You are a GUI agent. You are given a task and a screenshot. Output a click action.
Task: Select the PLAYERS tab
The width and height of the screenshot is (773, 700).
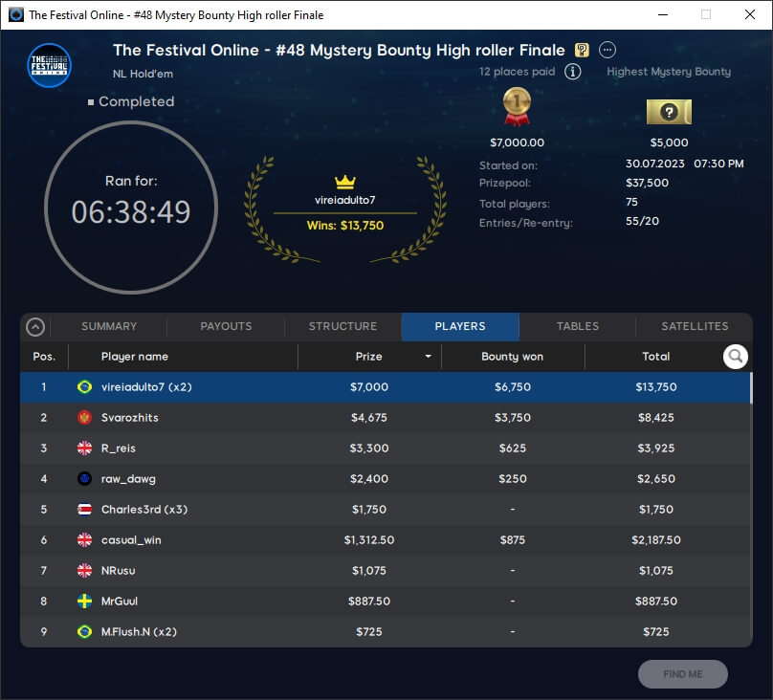coord(460,326)
